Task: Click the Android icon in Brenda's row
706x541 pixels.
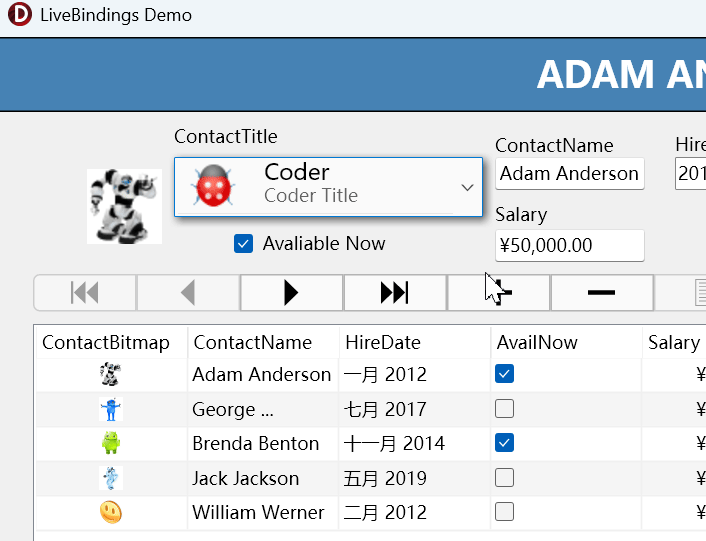Action: (x=111, y=443)
